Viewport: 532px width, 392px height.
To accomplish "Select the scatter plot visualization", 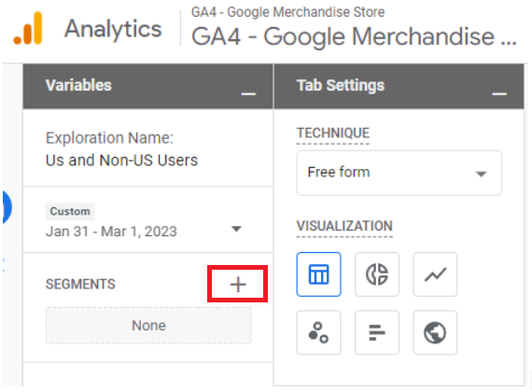I will 318,332.
